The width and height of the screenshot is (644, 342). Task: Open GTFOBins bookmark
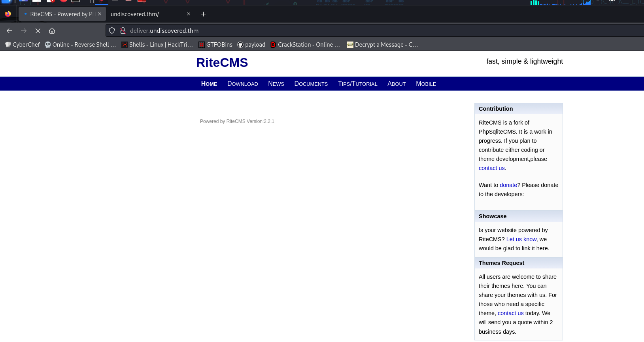coord(215,45)
